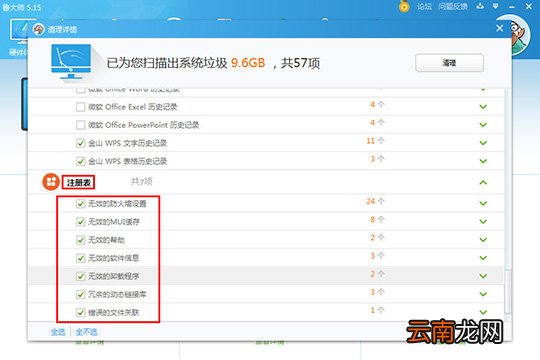
Task: Click the orange 9.6GB size text
Action: (x=248, y=63)
